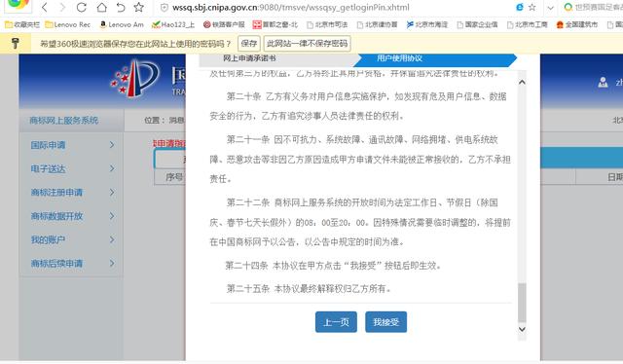Click the security shield icon in address bar
The width and height of the screenshot is (623, 364).
pyautogui.click(x=164, y=8)
